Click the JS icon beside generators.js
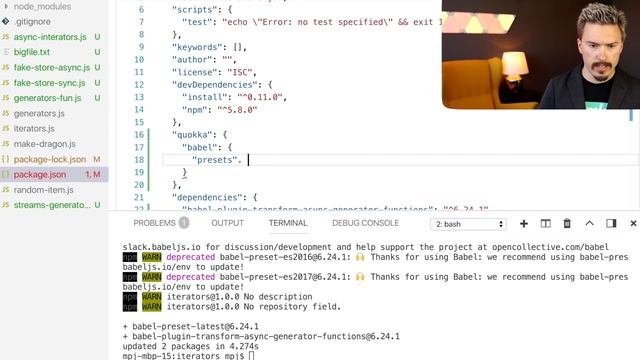 pyautogui.click(x=5, y=113)
